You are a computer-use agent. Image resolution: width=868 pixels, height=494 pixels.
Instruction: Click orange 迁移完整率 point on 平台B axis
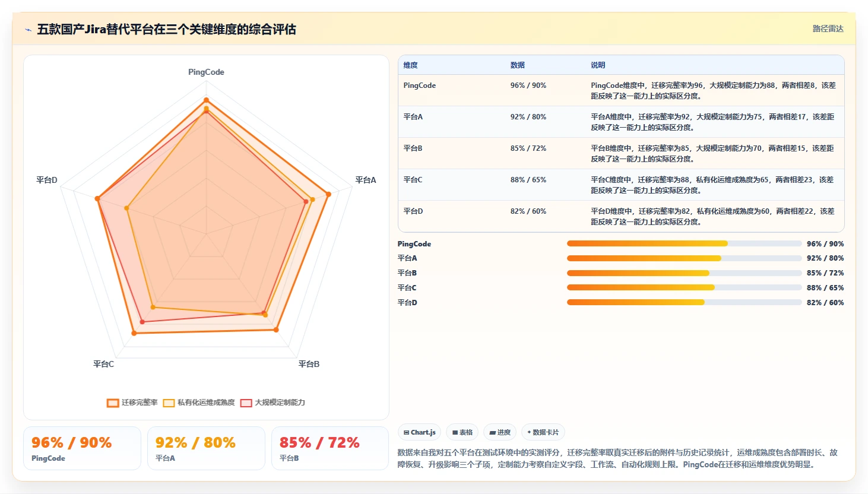(x=276, y=330)
